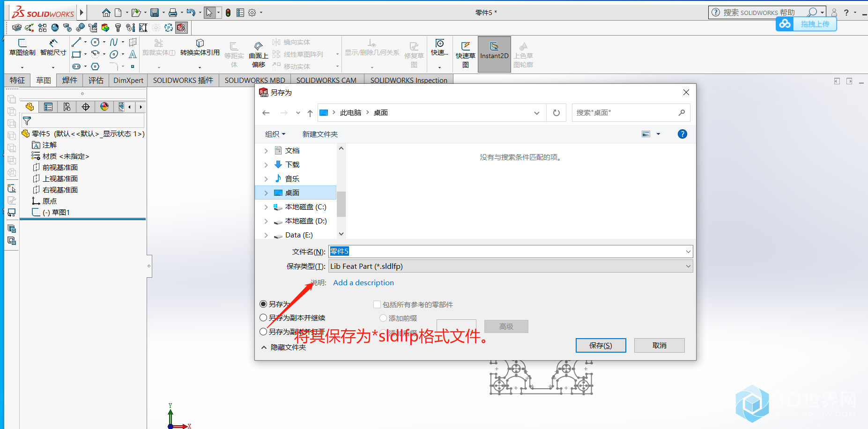868x429 pixels.
Task: Click the Rebuild traffic light icon
Action: point(228,13)
